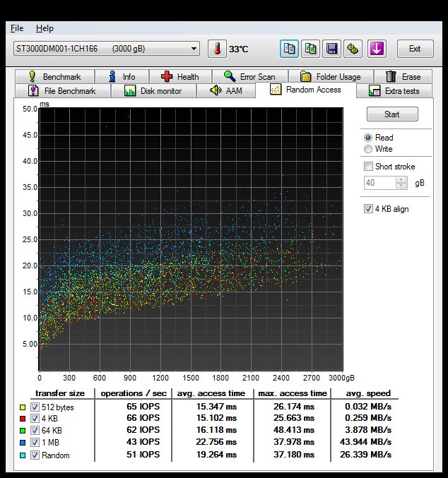The width and height of the screenshot is (448, 478).
Task: Expand the ST3000DM001 drive dropdown
Action: pos(194,49)
